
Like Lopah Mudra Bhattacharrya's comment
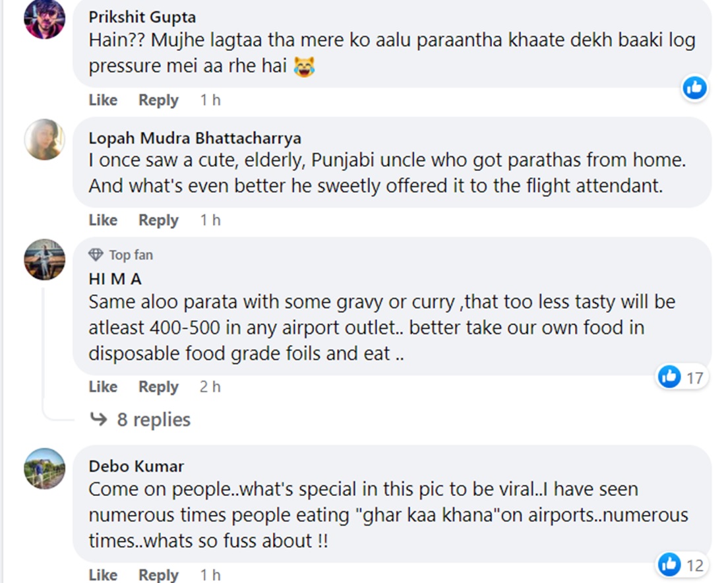[x=103, y=220]
